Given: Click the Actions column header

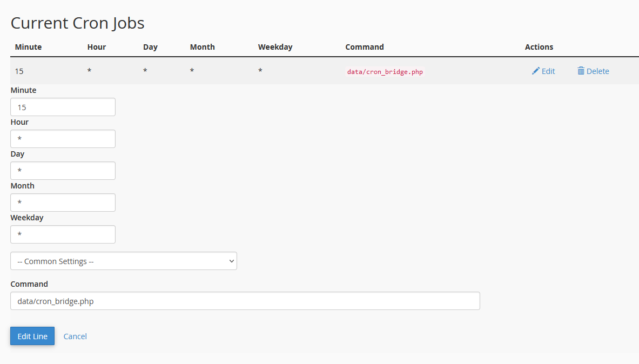Looking at the screenshot, I should (539, 47).
